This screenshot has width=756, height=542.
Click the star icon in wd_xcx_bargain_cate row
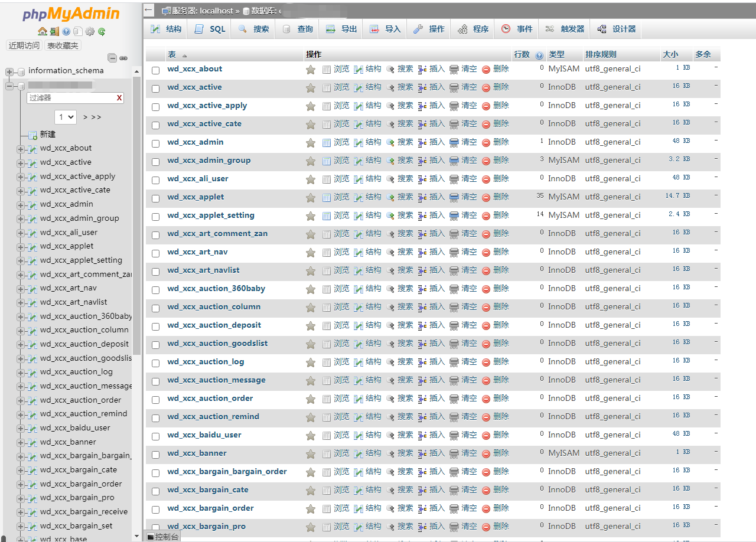(x=311, y=491)
